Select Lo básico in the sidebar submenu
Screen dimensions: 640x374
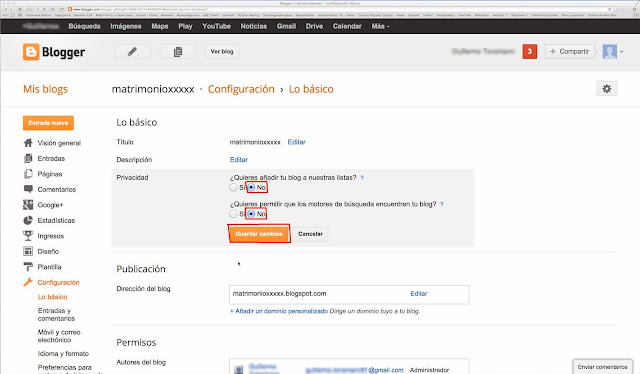pos(52,297)
